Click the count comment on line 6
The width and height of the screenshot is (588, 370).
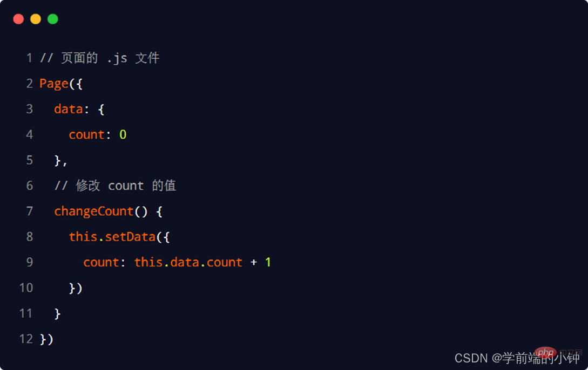(x=115, y=186)
